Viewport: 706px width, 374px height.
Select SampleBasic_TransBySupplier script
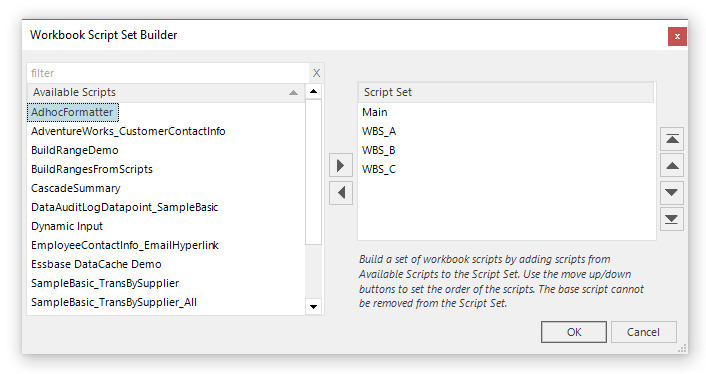click(105, 283)
